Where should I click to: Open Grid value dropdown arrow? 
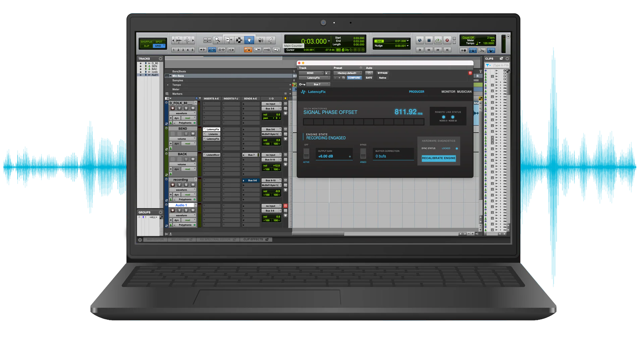408,41
